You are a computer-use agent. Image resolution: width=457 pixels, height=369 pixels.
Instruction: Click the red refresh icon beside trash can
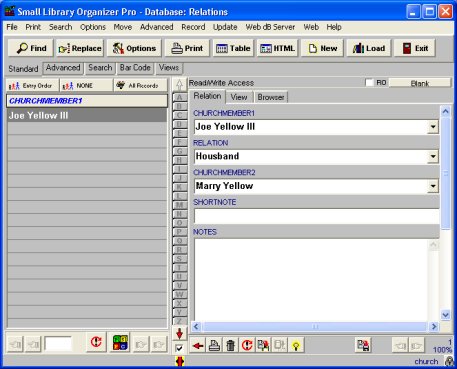[247, 346]
